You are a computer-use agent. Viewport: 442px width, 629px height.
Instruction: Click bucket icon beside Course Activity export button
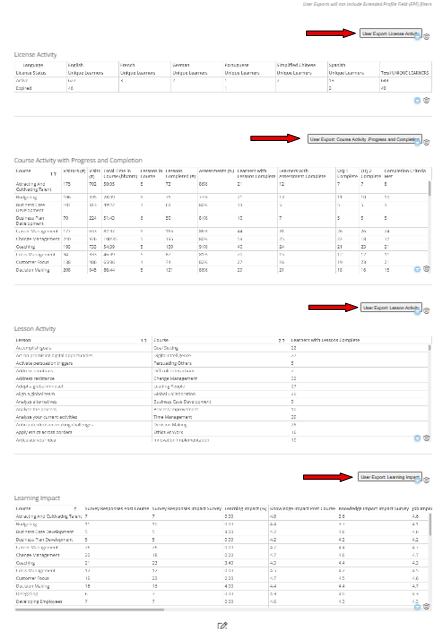pos(427,142)
